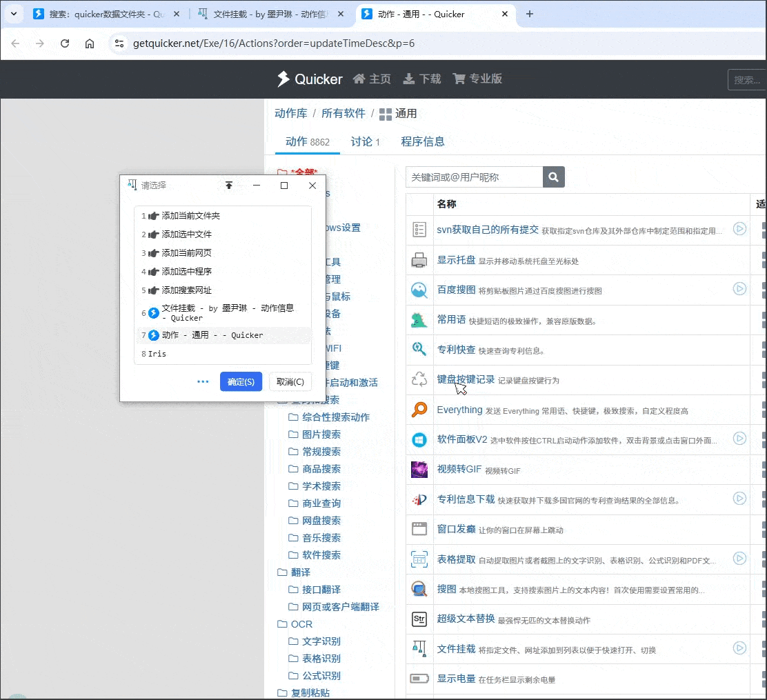Select 动作 - 通用 - - Quicker dialog entry
This screenshot has height=700, width=767.
pyautogui.click(x=223, y=335)
